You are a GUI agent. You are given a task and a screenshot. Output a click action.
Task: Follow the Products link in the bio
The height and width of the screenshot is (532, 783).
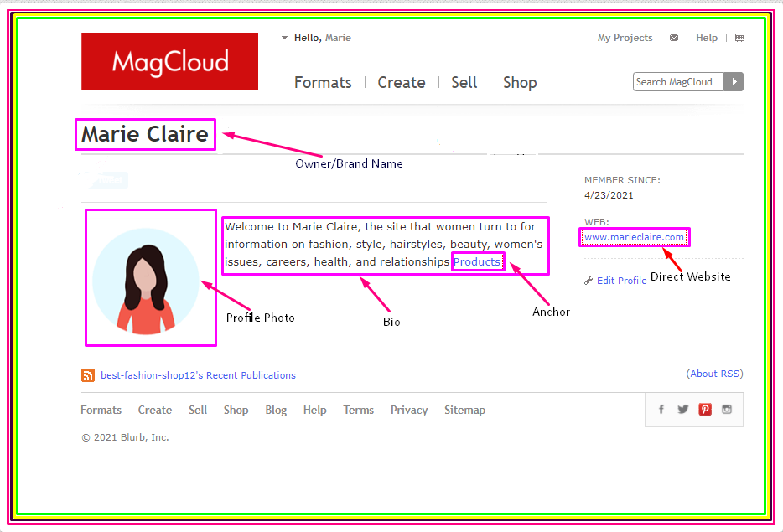pos(477,262)
